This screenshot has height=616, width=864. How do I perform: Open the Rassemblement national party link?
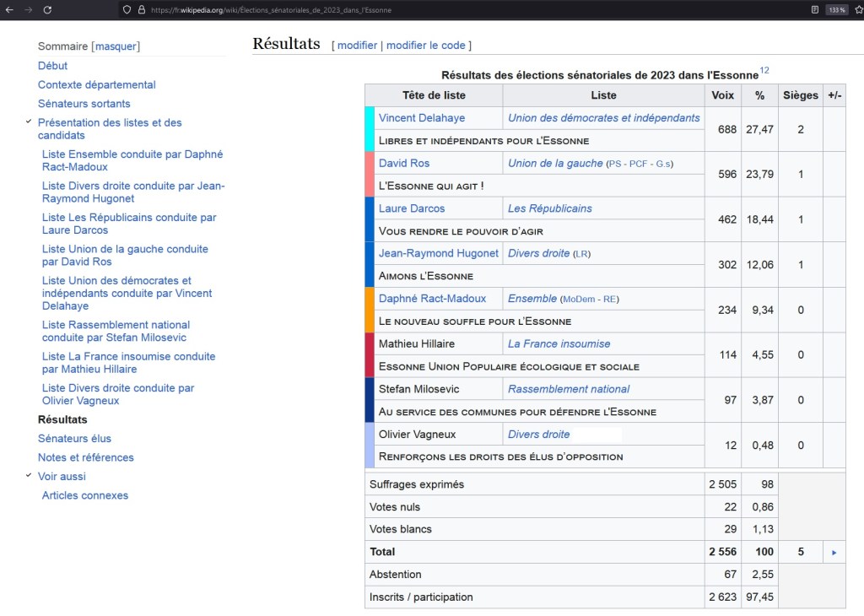[568, 389]
